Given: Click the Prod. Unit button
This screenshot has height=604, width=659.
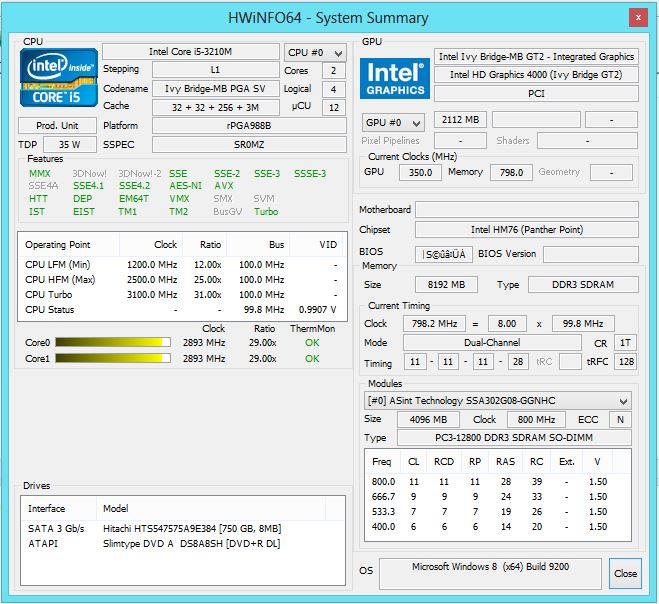Looking at the screenshot, I should click(57, 126).
